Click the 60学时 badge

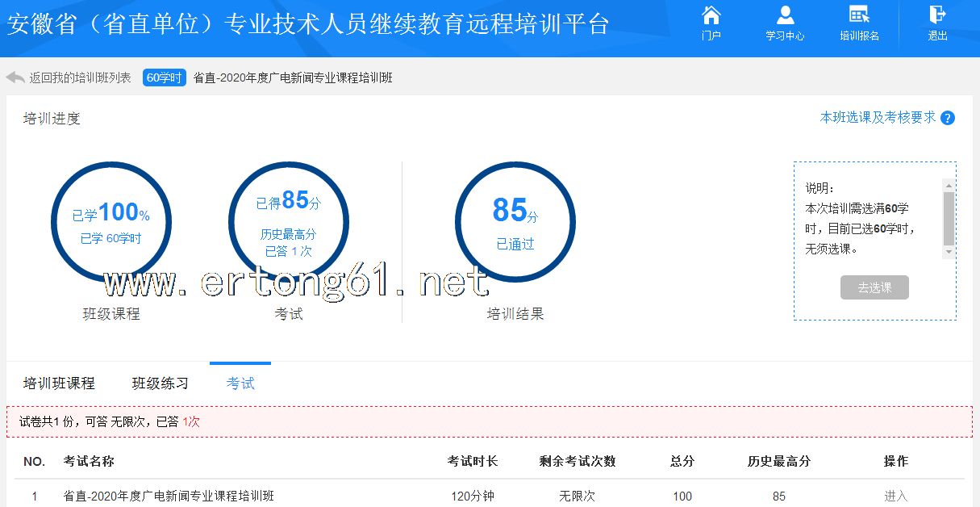165,78
